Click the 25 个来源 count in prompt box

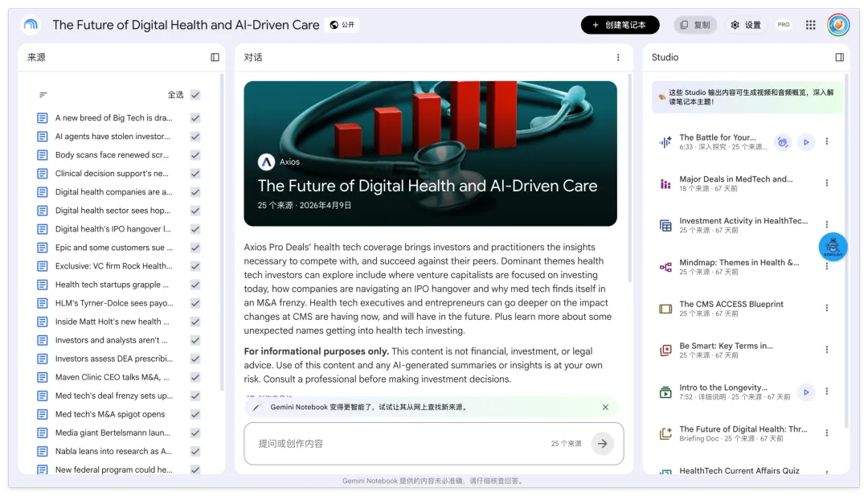(566, 444)
